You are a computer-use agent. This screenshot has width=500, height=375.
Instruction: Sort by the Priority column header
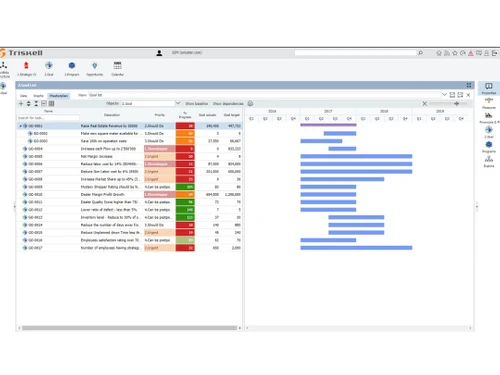[x=160, y=115]
